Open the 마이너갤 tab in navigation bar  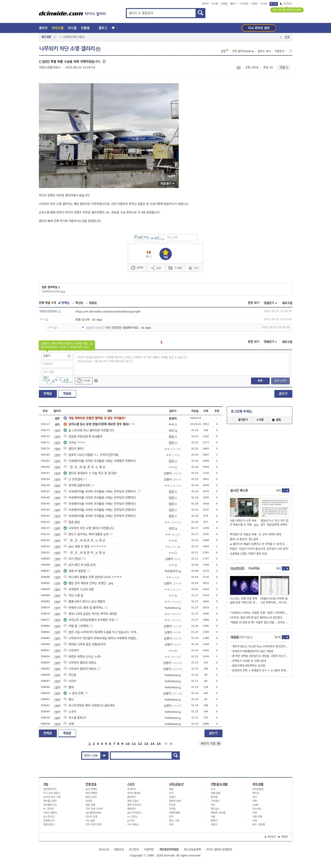[x=58, y=28]
